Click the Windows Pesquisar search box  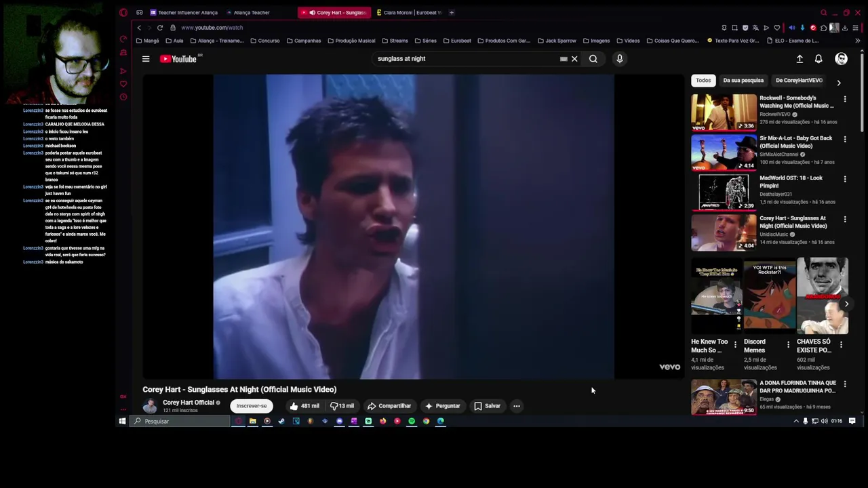click(180, 422)
